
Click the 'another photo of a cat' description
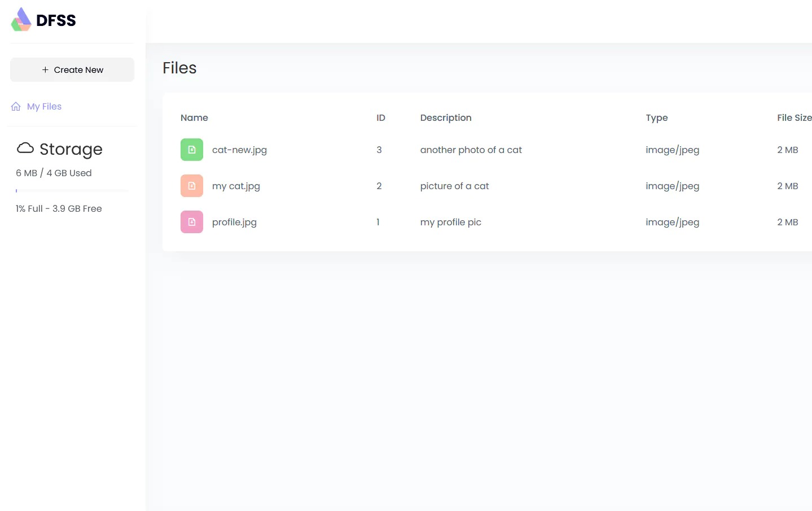click(x=471, y=150)
